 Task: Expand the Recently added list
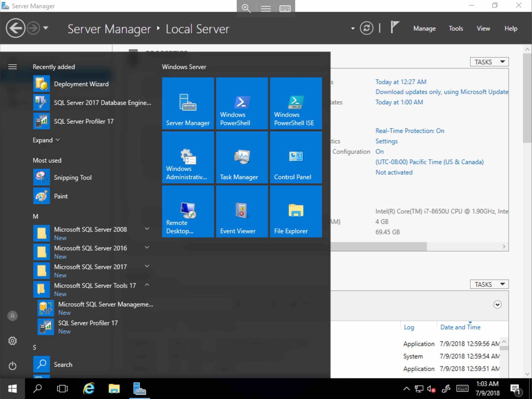(46, 140)
